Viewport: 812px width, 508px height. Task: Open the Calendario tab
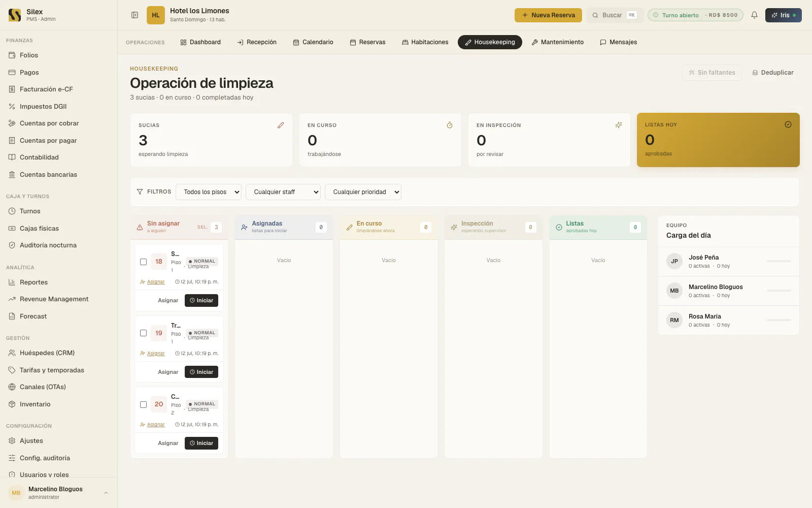pos(313,42)
